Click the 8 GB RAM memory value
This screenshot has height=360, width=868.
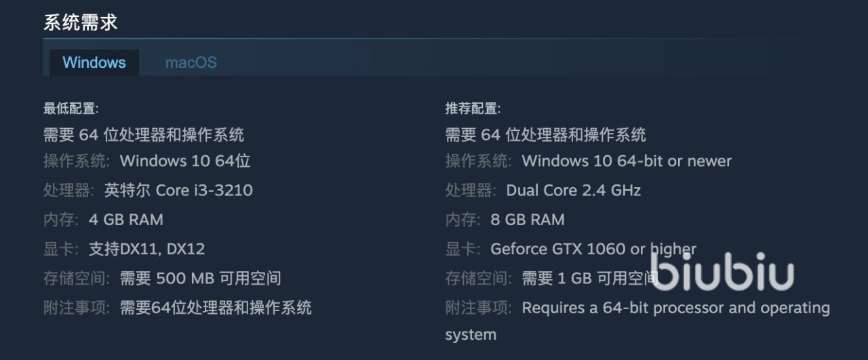click(528, 220)
